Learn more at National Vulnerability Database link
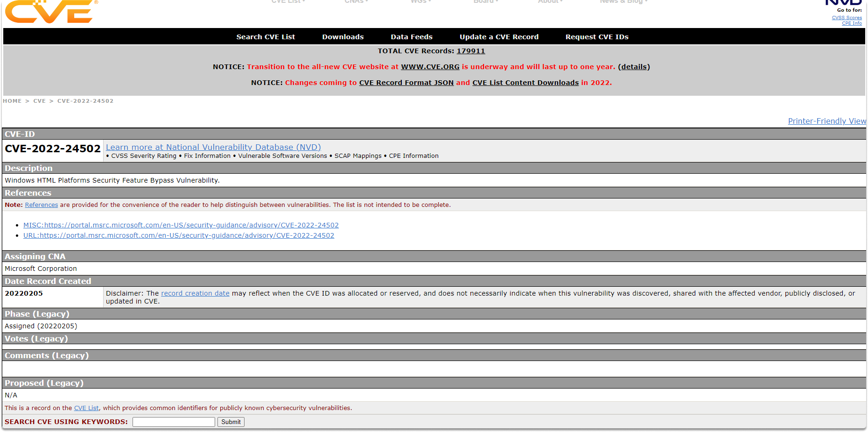The image size is (868, 432). [213, 147]
